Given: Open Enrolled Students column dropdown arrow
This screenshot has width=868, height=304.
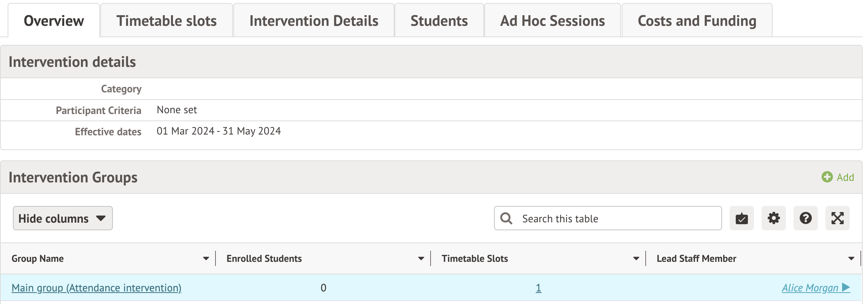Looking at the screenshot, I should coord(421,259).
